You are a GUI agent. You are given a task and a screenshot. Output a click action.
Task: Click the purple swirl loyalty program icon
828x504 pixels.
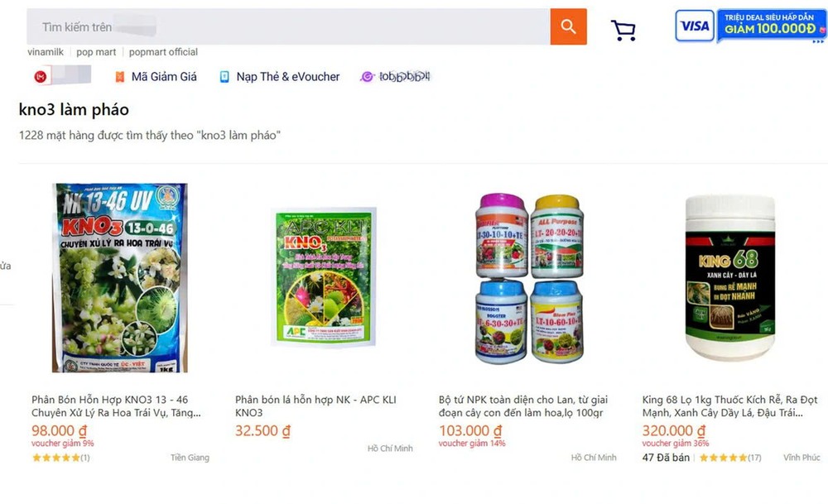click(366, 76)
